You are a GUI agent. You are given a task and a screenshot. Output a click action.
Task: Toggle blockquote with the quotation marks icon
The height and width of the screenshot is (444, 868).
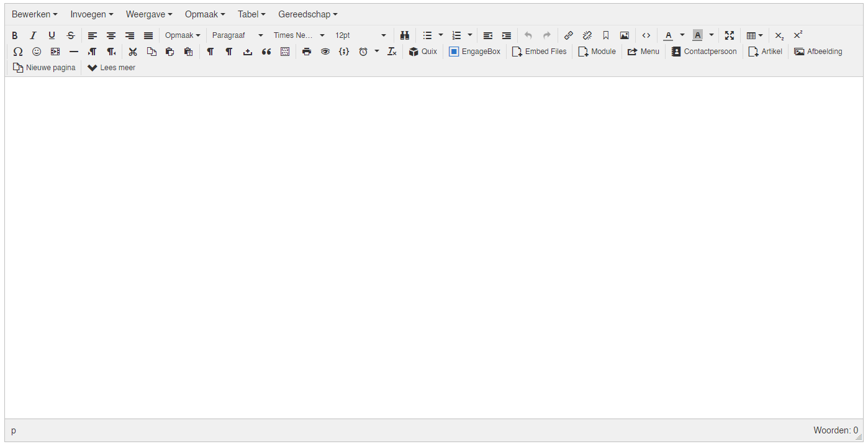coord(266,52)
